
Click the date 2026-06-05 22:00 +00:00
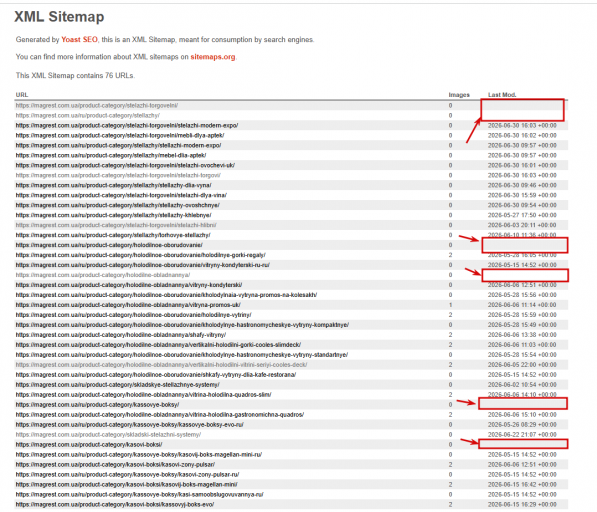(x=522, y=365)
